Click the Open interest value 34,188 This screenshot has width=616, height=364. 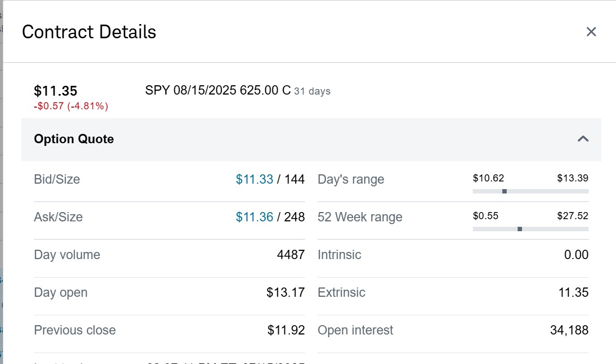pos(569,330)
